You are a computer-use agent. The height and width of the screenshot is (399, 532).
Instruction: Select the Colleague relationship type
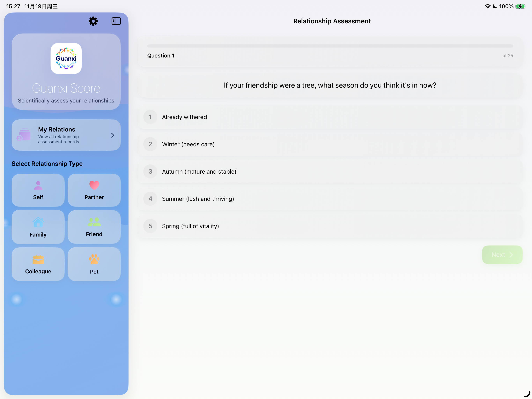[38, 264]
